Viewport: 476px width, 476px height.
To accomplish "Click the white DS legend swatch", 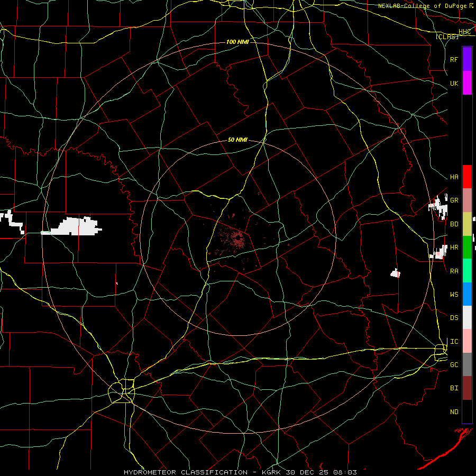I will tap(467, 317).
